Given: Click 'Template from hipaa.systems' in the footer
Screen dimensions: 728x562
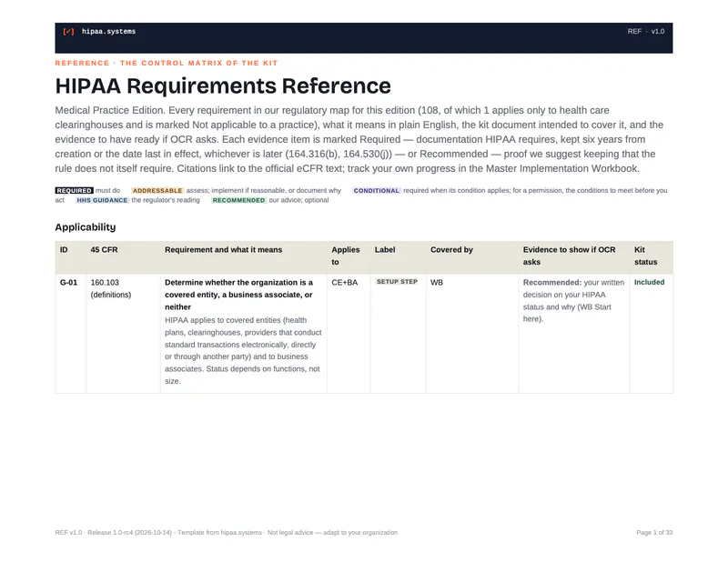Looking at the screenshot, I should [x=219, y=533].
